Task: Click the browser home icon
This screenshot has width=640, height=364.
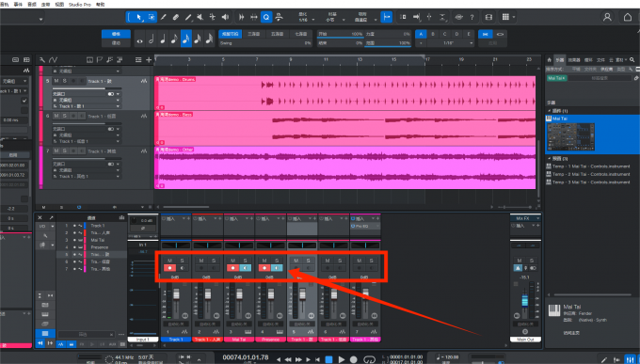Action: click(x=550, y=60)
